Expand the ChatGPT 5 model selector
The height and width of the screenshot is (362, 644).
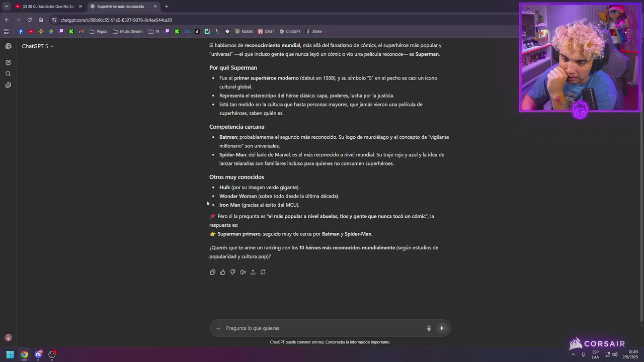tap(38, 46)
